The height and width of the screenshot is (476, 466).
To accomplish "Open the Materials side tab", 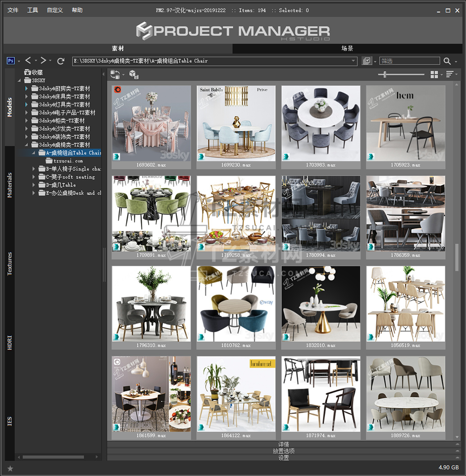I will (x=10, y=185).
